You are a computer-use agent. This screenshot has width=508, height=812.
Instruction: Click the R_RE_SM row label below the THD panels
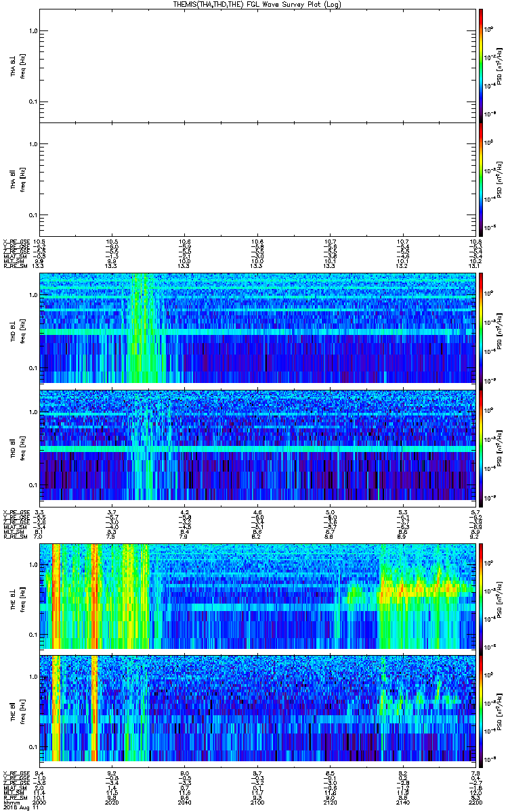[x=15, y=537]
